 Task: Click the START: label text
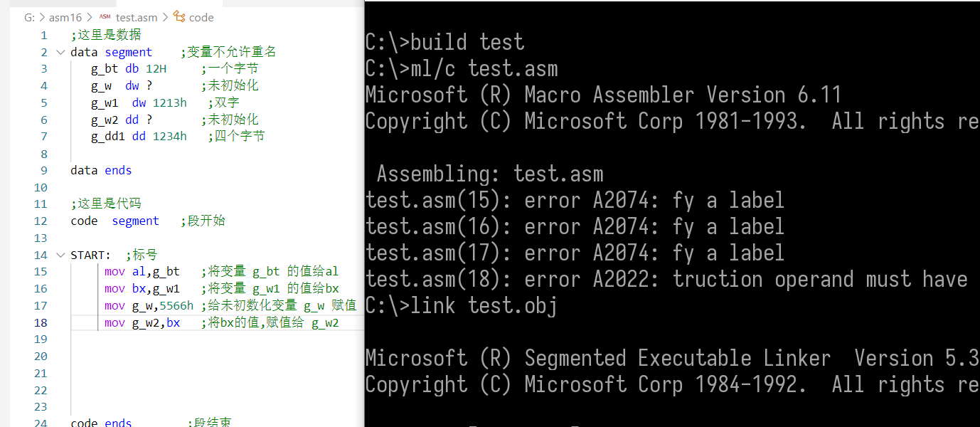tap(90, 255)
